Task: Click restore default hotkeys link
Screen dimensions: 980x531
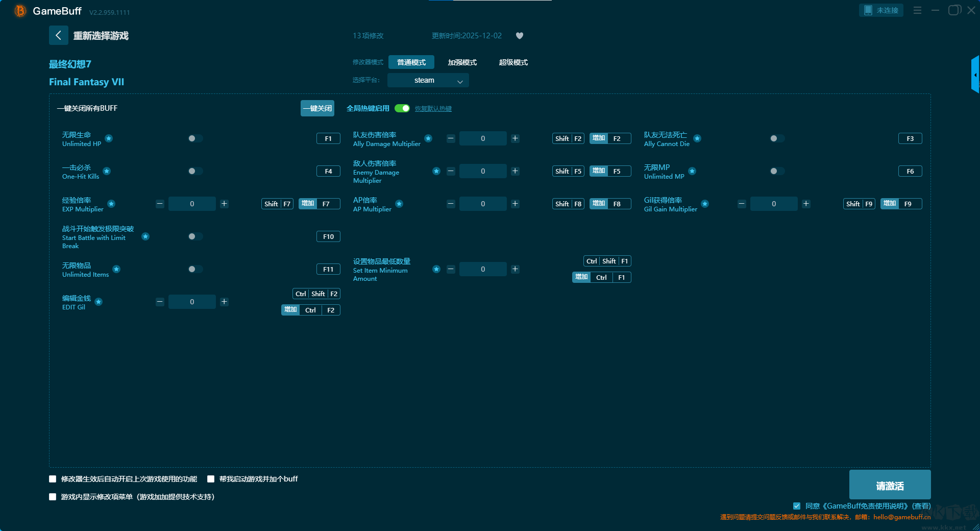Action: [433, 109]
